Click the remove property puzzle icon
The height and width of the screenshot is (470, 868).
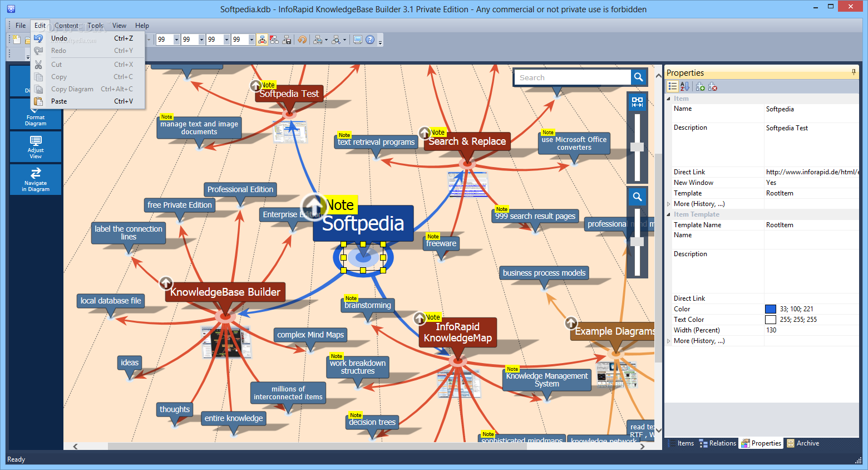(713, 86)
